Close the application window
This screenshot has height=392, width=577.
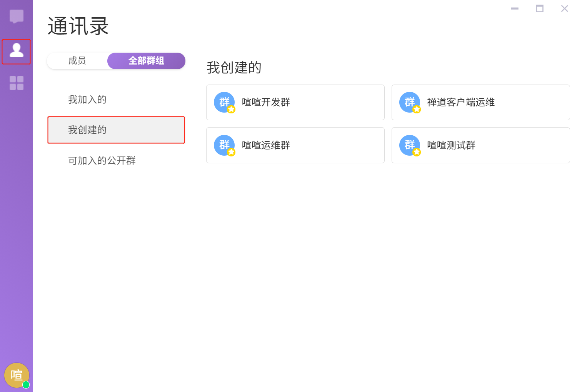coord(564,8)
